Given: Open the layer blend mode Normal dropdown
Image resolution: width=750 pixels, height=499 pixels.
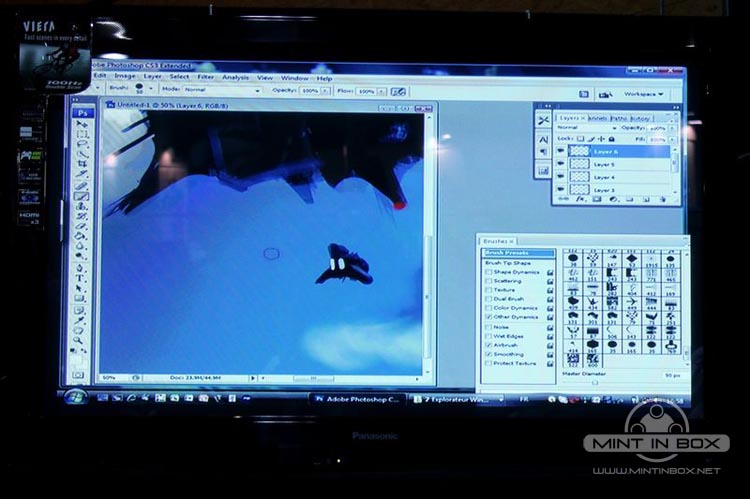Looking at the screenshot, I should (587, 128).
